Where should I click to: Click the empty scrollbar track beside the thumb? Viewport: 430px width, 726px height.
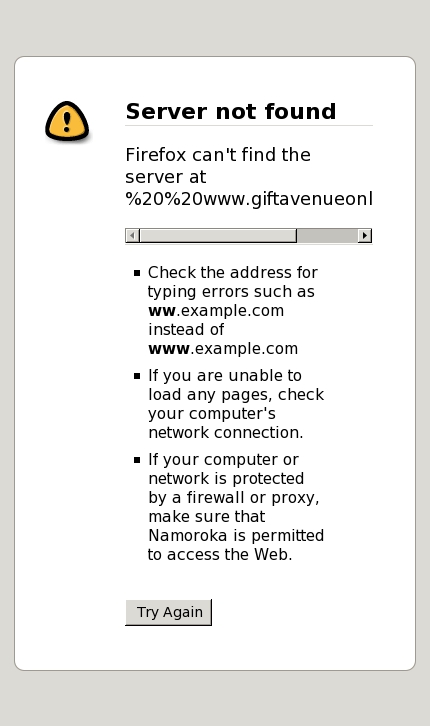(x=327, y=236)
